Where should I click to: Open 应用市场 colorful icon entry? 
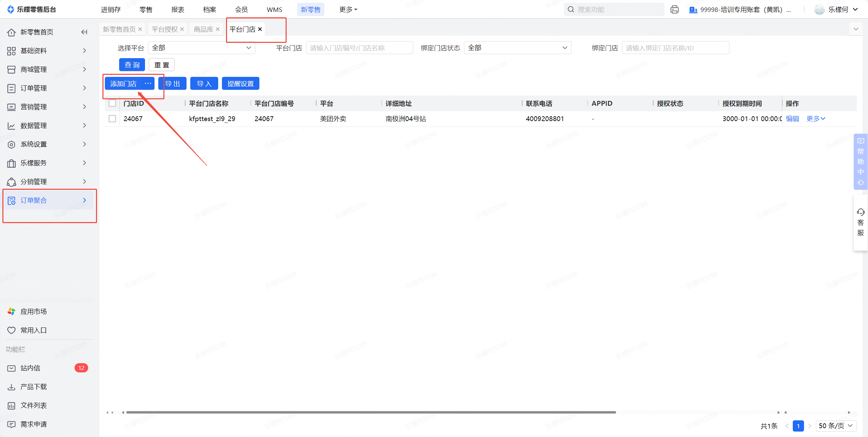pos(12,311)
